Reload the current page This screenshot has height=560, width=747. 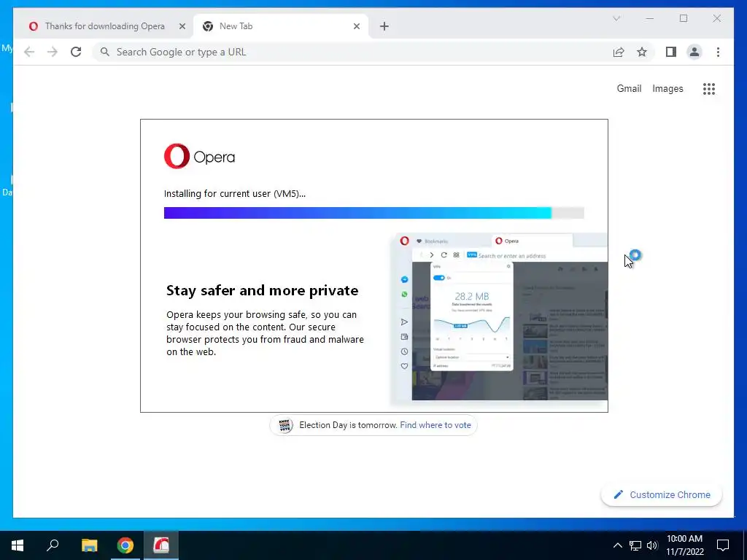coord(76,52)
